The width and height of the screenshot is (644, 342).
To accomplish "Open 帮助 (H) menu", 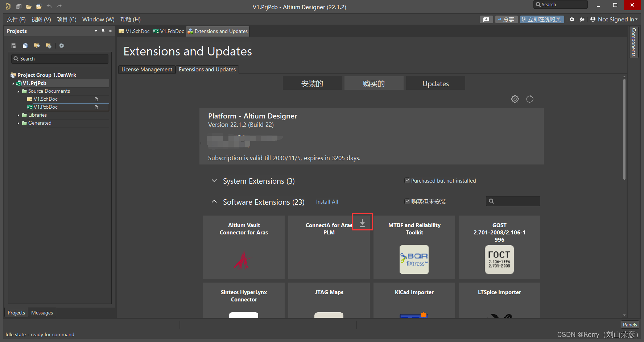I will coord(131,20).
